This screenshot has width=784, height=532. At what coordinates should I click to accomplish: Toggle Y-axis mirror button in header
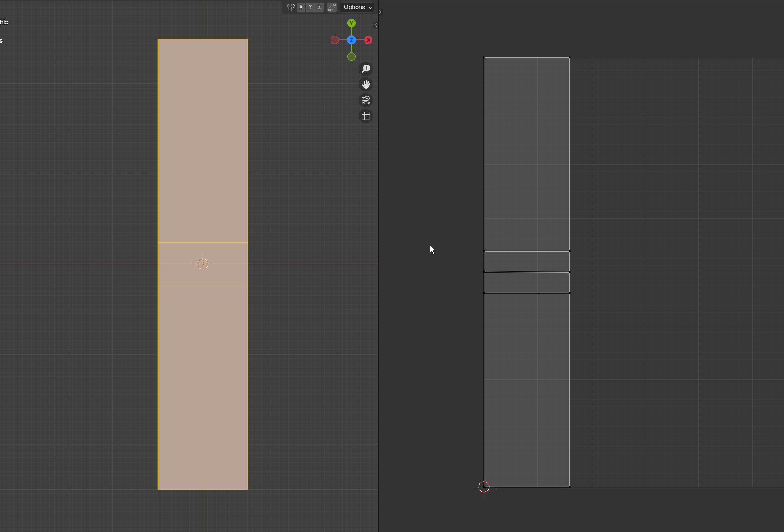tap(310, 7)
